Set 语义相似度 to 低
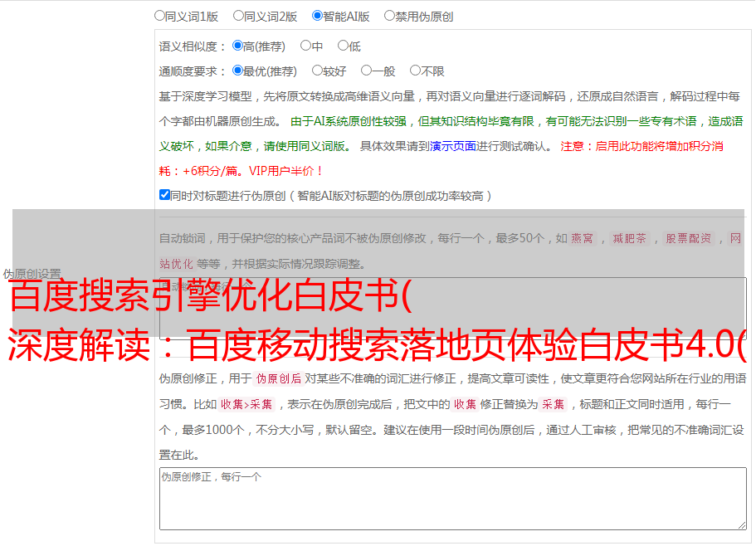This screenshot has width=756, height=546. pos(343,46)
